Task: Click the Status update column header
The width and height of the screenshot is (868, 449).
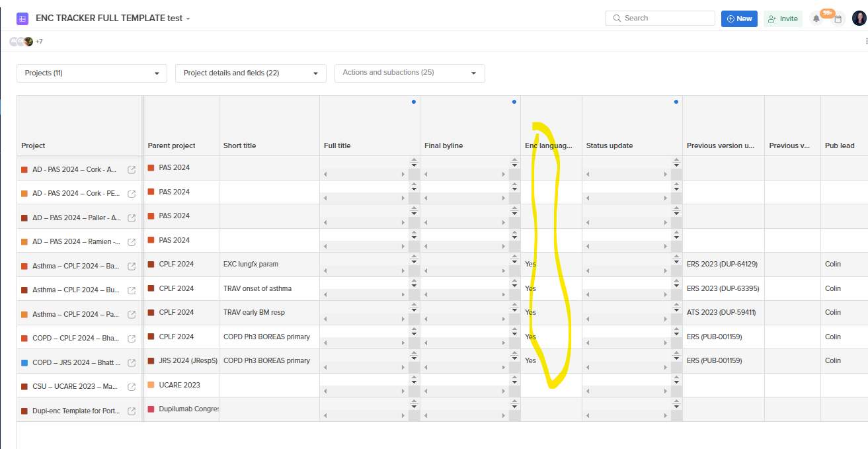Action: [609, 145]
